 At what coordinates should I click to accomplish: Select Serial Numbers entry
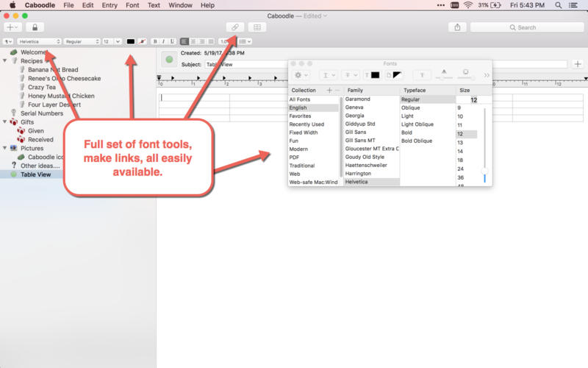pyautogui.click(x=42, y=113)
